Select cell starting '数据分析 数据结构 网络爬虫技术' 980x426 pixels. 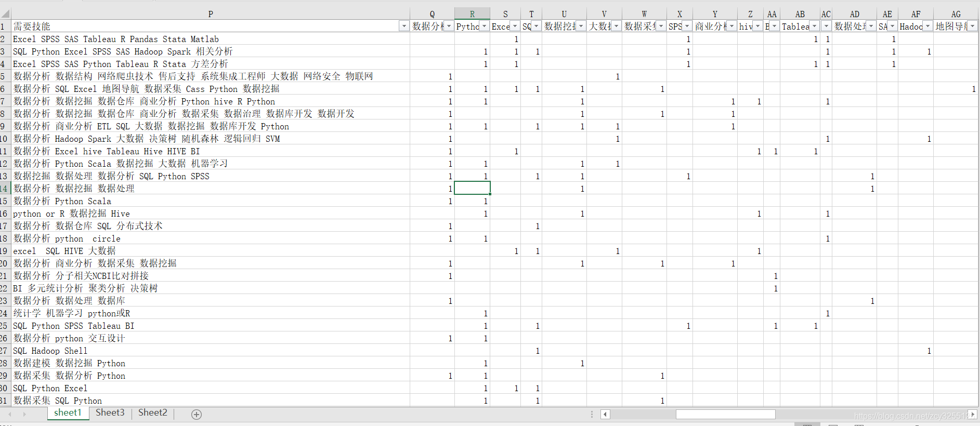pyautogui.click(x=211, y=76)
